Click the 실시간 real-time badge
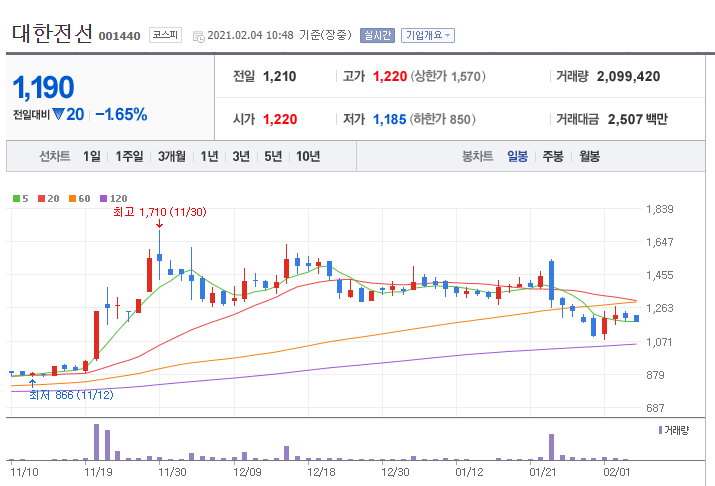 point(377,35)
